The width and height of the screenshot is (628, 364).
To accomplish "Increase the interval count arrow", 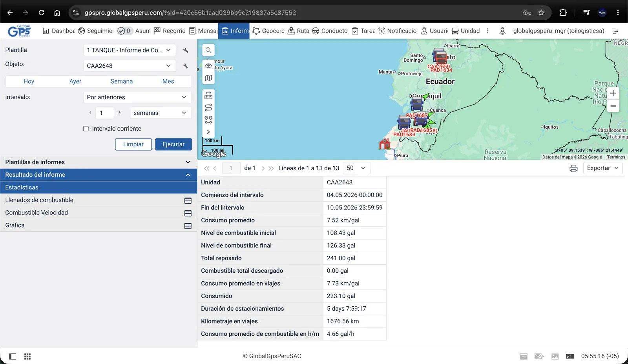I will click(x=119, y=113).
